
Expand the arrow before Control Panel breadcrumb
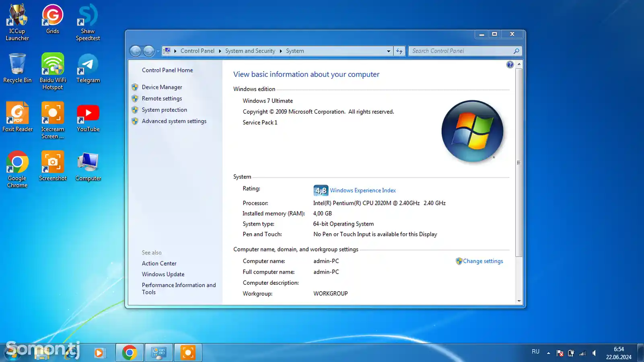[175, 51]
